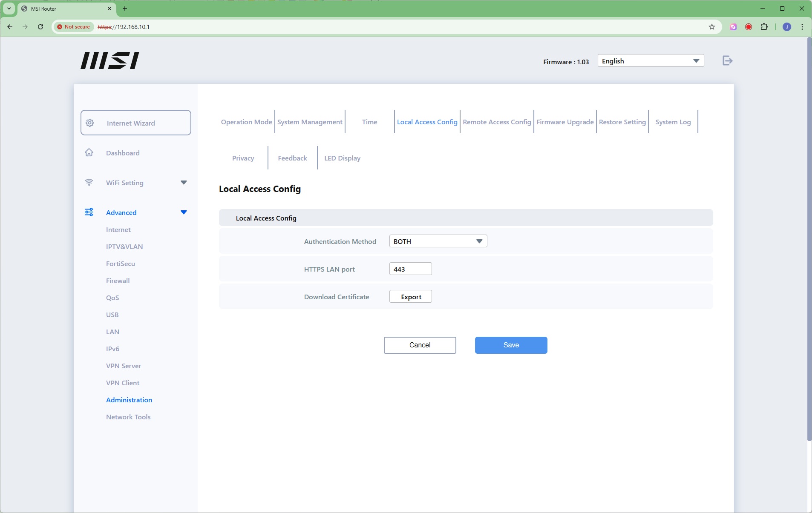Screen dimensions: 812x513
Task: Expand the WiFi Setting menu arrow
Action: tap(184, 183)
